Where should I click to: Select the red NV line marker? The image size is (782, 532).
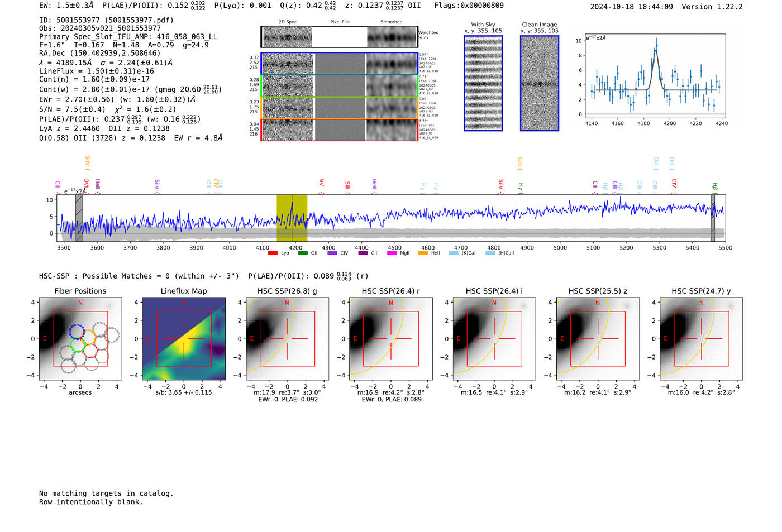point(321,186)
